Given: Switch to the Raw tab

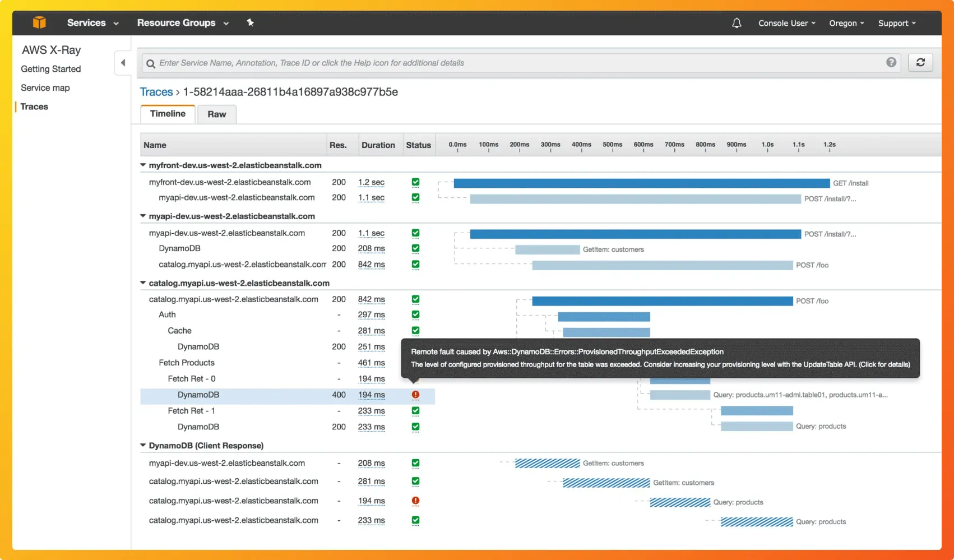Looking at the screenshot, I should click(216, 114).
